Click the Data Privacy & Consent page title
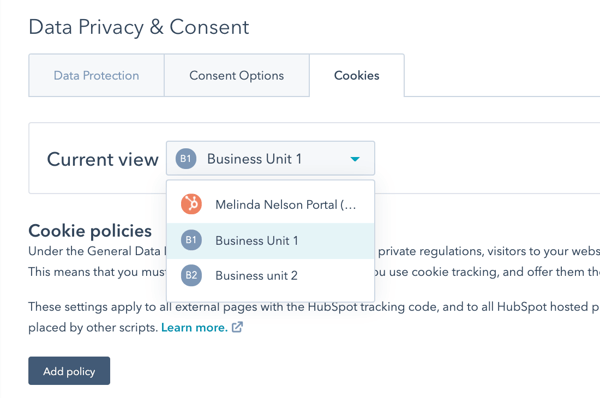 pos(139,27)
